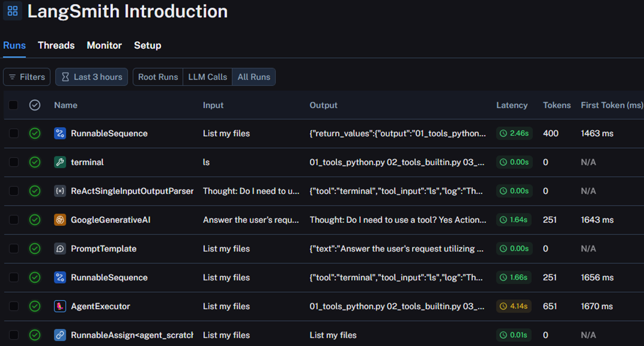Select the checkbox for the terminal run
This screenshot has width=644, height=346.
pyautogui.click(x=13, y=162)
